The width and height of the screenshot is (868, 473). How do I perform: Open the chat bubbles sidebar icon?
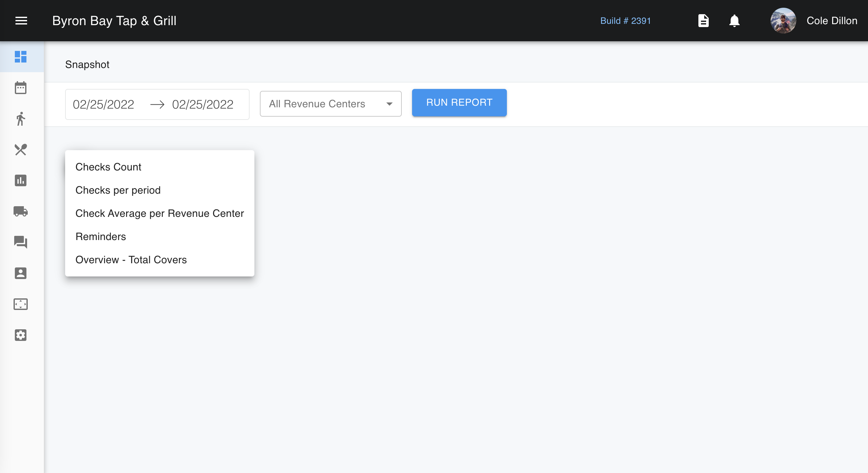coord(21,242)
